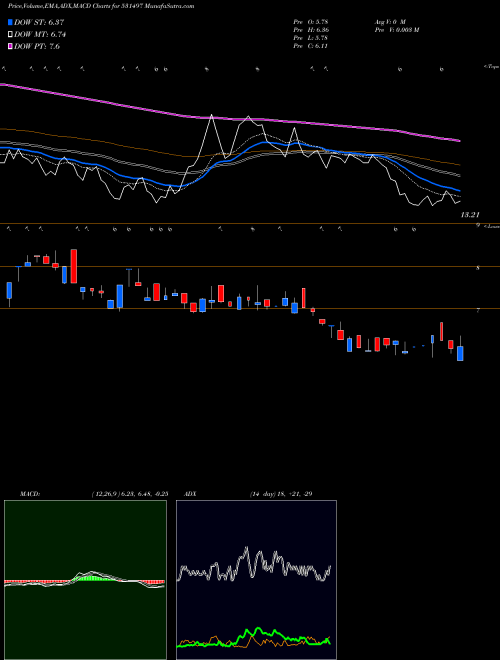Click the white DOW MT legend swatch
The height and width of the screenshot is (660, 500).
tap(10, 35)
